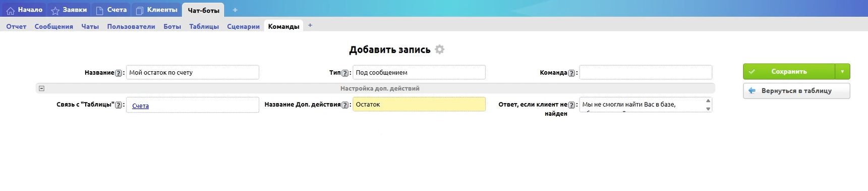
Task: Show help for Ответ, если клиент не найден
Action: tap(571, 105)
